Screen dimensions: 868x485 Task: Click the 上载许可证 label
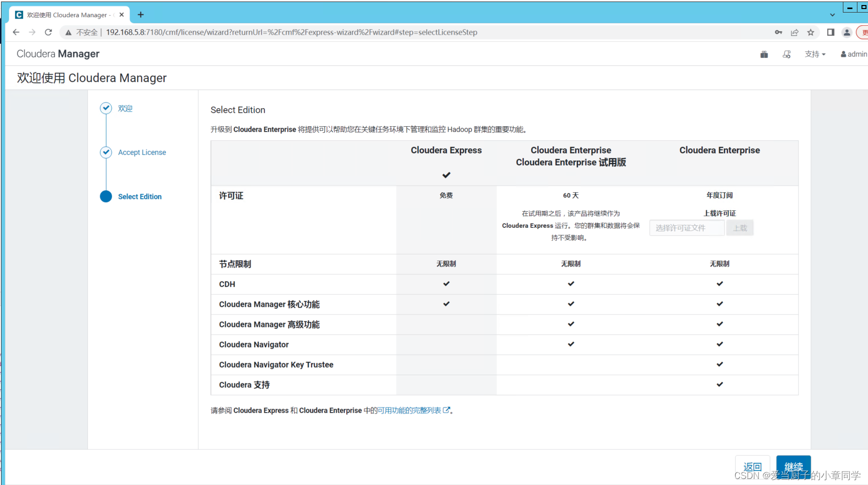tap(720, 213)
